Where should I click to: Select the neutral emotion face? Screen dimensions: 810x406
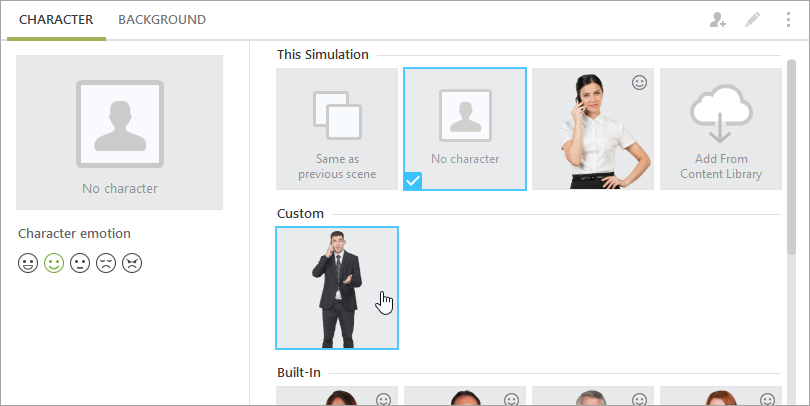(80, 263)
